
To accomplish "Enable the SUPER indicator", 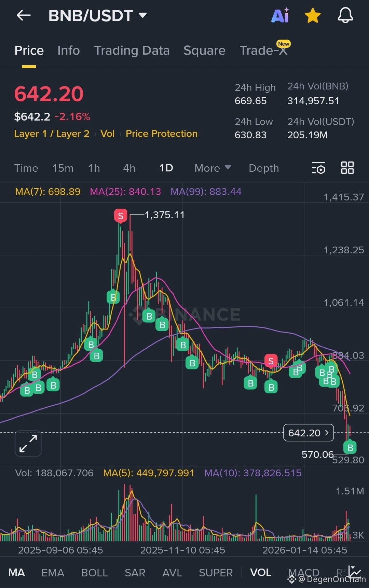I will (x=216, y=573).
